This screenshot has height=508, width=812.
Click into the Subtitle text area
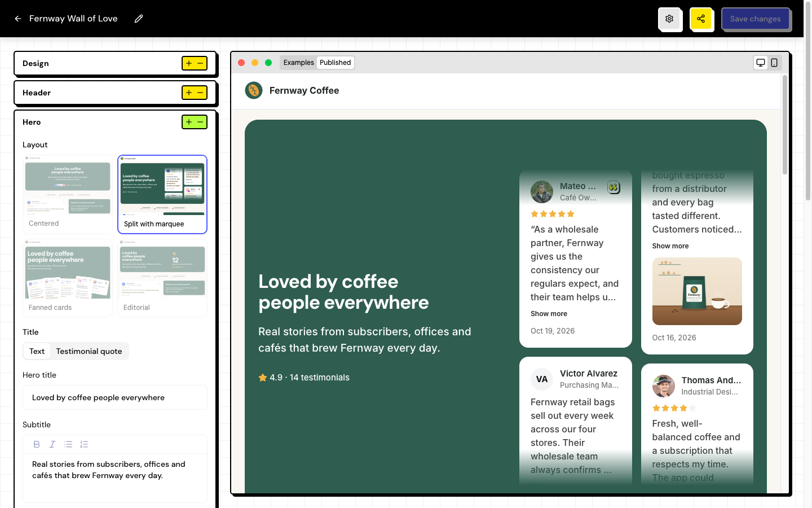click(x=115, y=478)
